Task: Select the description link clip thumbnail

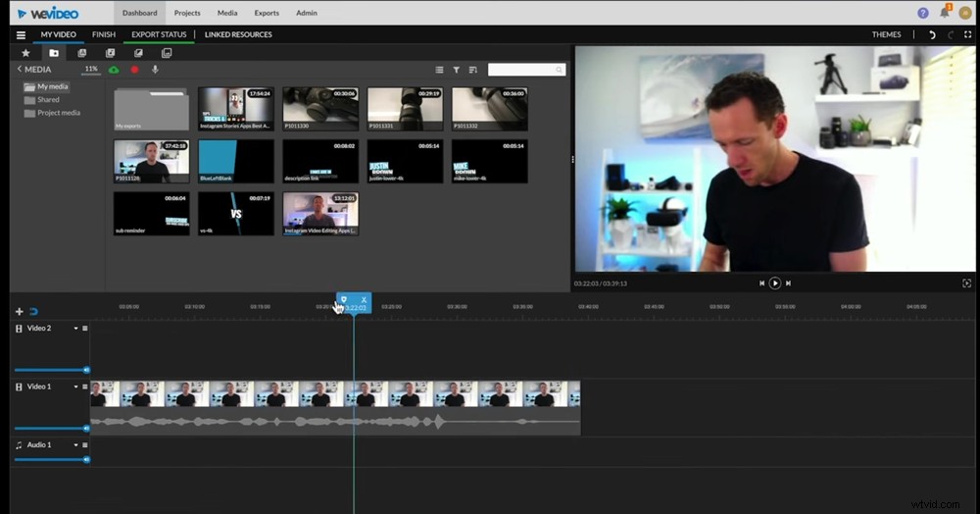Action: (320, 161)
